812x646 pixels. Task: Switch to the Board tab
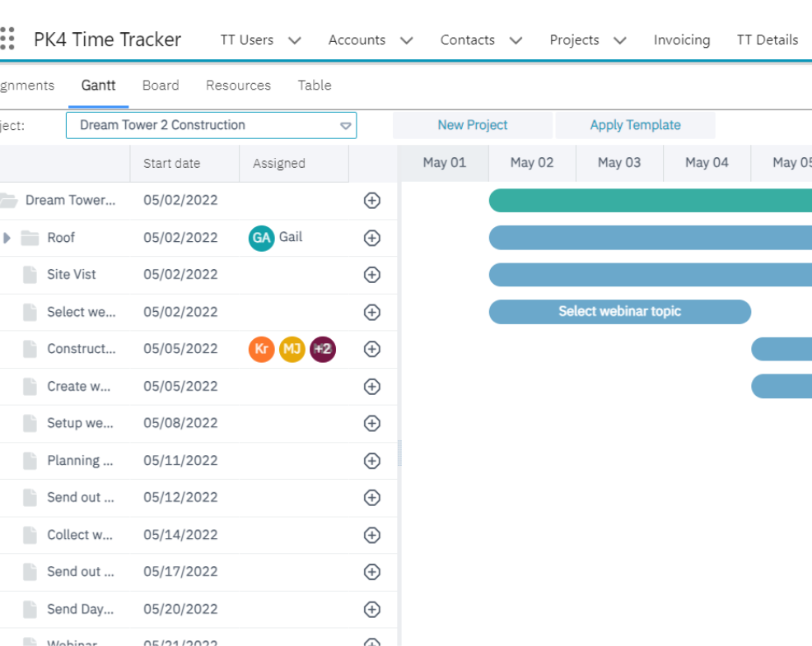tap(161, 85)
